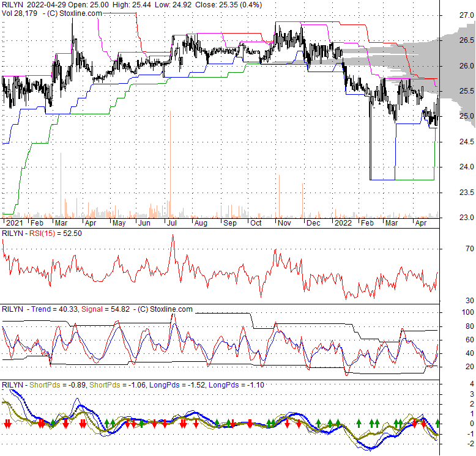Viewport: 476px width, 456px height.
Task: Select the 2021 label on the time axis
Action: tap(15, 223)
